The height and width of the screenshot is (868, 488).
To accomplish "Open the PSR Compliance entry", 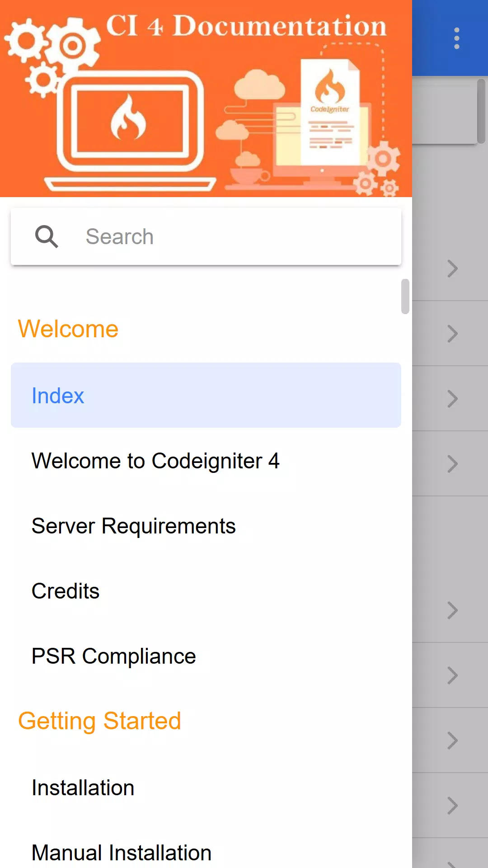I will point(206,656).
